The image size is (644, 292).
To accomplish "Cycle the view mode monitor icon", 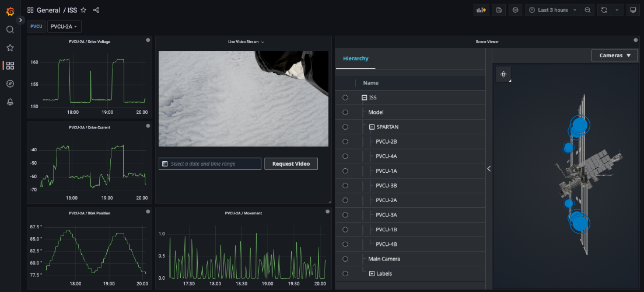I will pos(633,10).
